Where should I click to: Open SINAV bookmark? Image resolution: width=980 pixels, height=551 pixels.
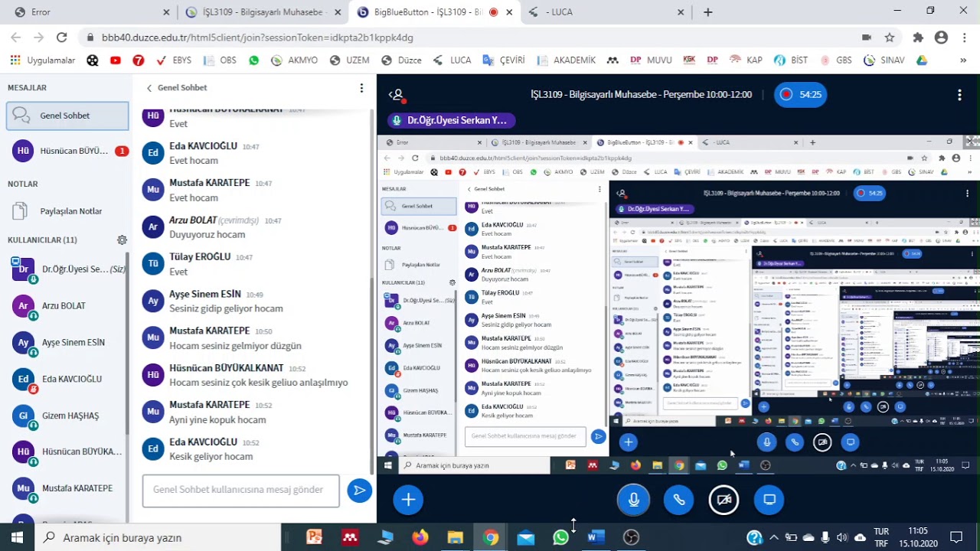coord(884,60)
